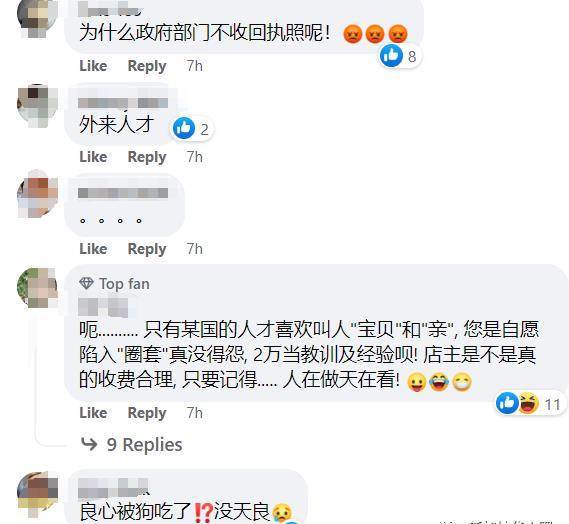Click the laughing reaction icon near count 11
Image resolution: width=569 pixels, height=524 pixels.
click(528, 404)
